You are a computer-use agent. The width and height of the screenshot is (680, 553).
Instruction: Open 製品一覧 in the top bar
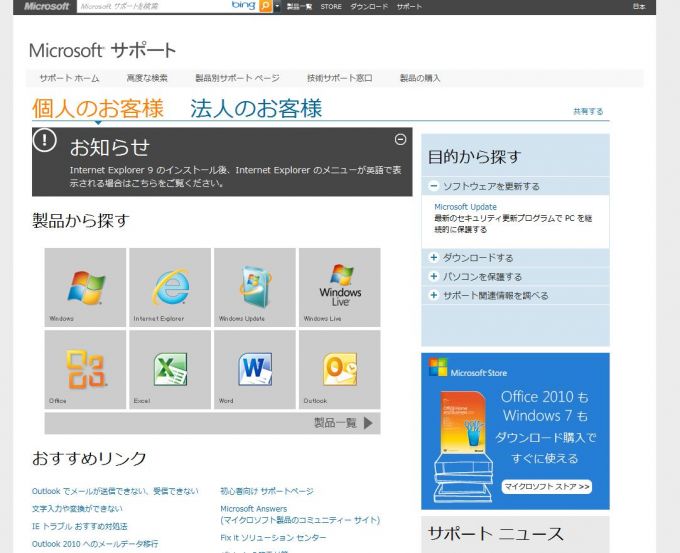pyautogui.click(x=299, y=7)
